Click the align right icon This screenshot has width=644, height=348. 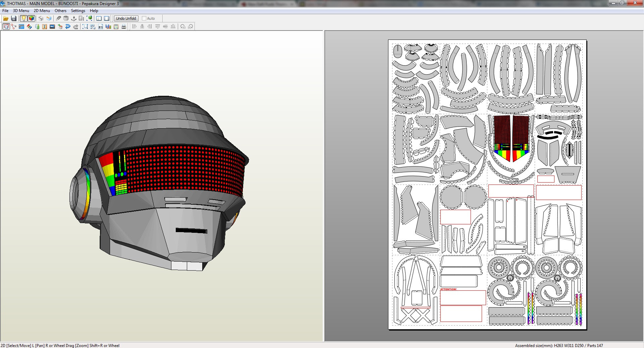[150, 26]
